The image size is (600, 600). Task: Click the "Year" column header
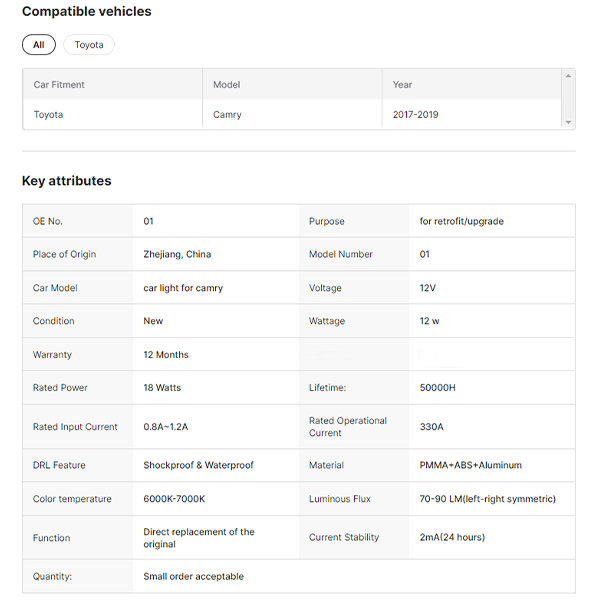[402, 85]
